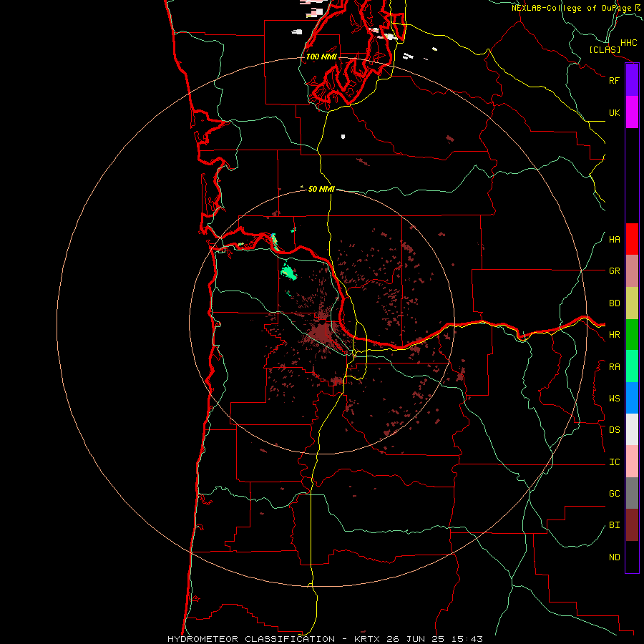Click the BI legend label

(x=614, y=525)
